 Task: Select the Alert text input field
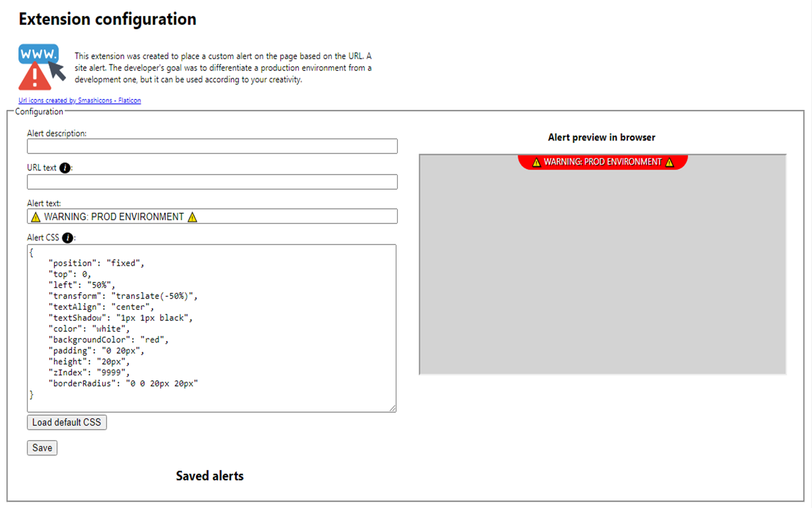[x=285, y=217]
